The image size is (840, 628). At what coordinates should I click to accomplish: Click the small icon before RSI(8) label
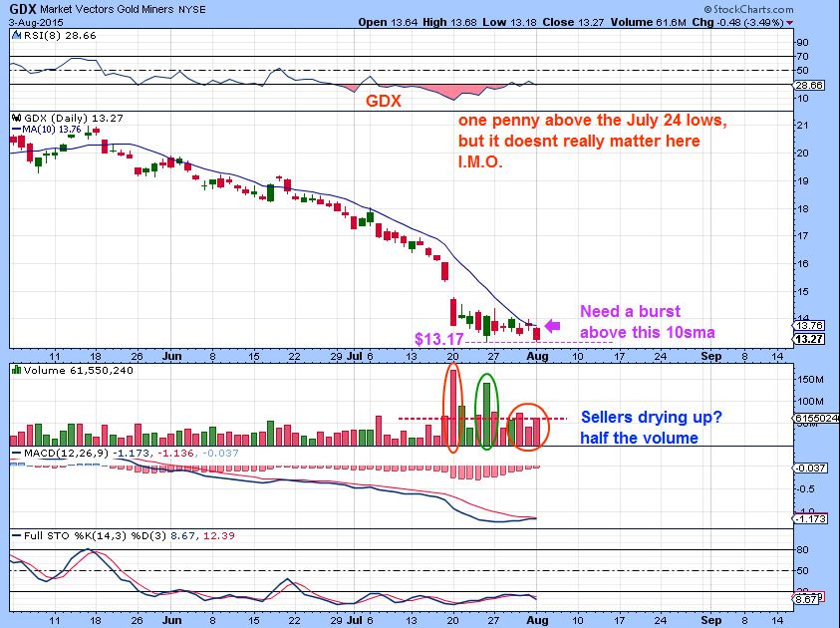point(17,35)
